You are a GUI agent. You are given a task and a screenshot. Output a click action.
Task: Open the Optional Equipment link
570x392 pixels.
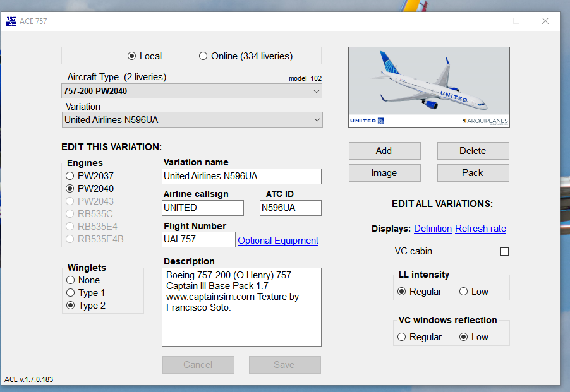pyautogui.click(x=277, y=240)
